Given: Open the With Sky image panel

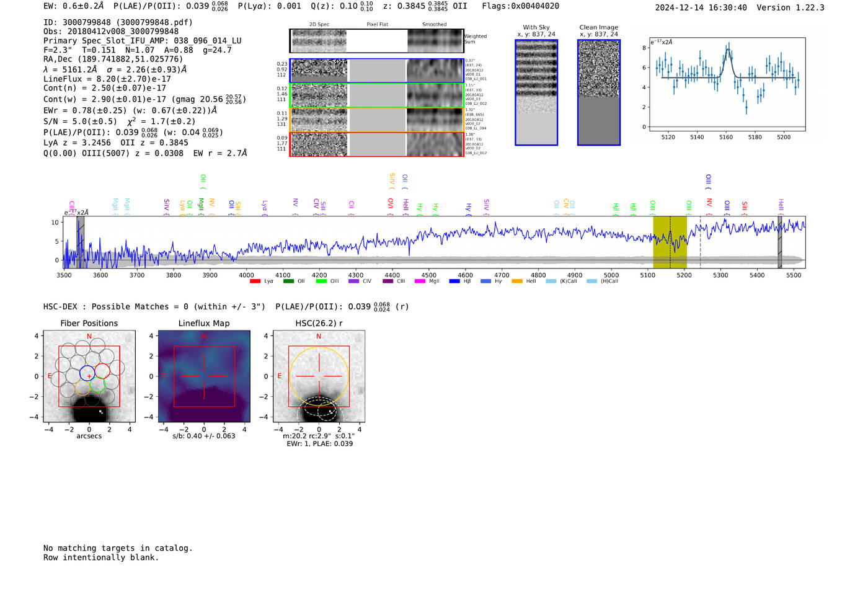Looking at the screenshot, I should point(536,93).
